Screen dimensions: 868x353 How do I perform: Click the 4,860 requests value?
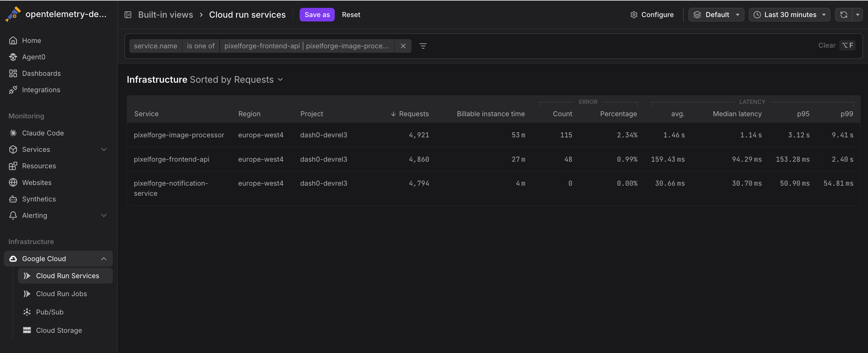click(x=419, y=159)
